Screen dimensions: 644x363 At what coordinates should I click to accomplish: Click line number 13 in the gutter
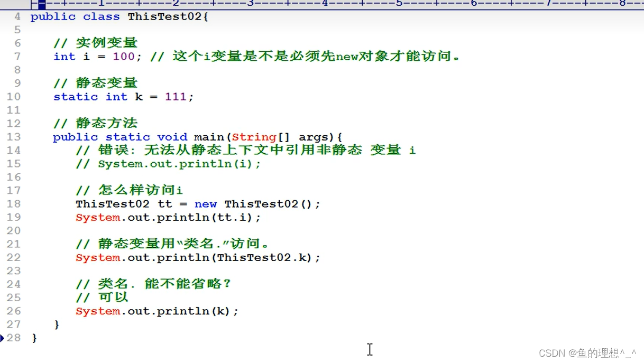[x=14, y=137]
